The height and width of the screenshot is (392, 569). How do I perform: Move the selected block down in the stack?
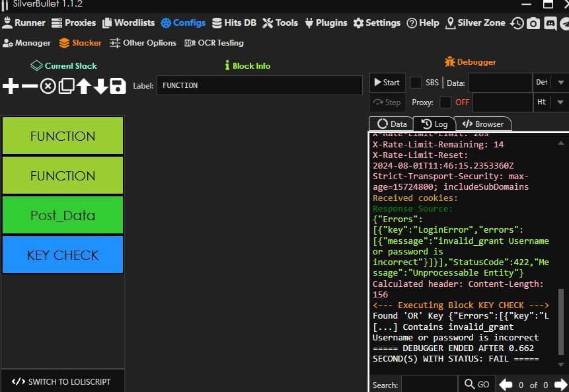pyautogui.click(x=100, y=86)
